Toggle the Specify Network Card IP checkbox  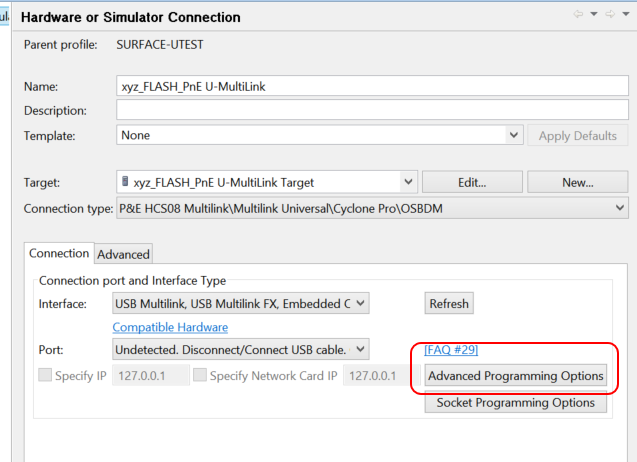(200, 376)
